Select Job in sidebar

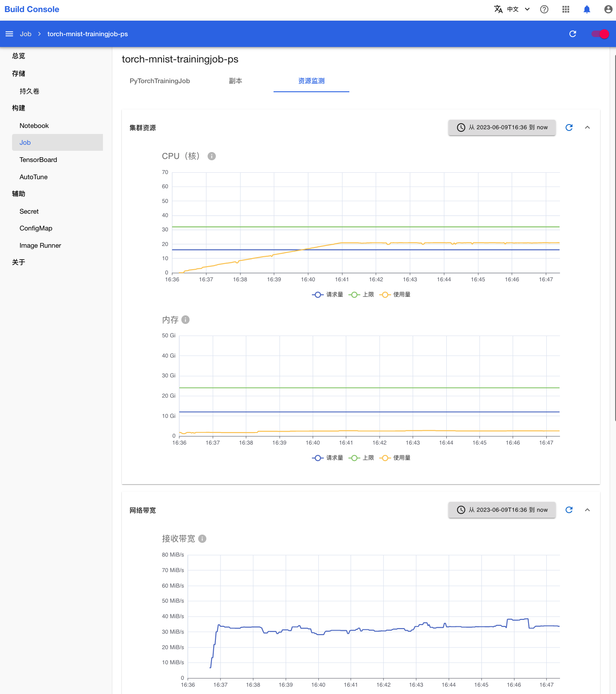57,143
